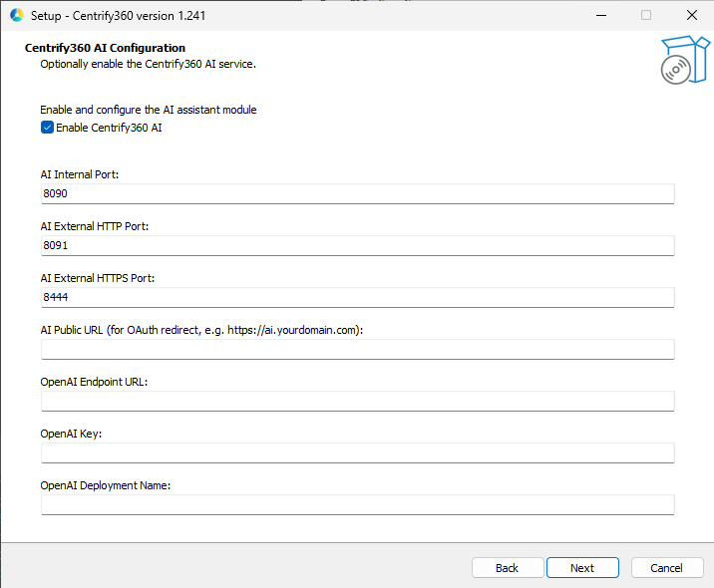714x588 pixels.
Task: Click into the OpenAI Key field
Action: coord(357,453)
